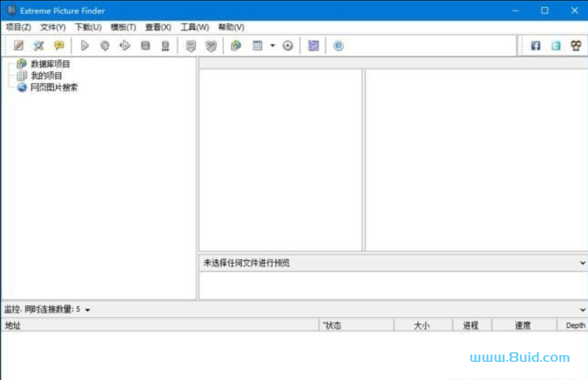The width and height of the screenshot is (588, 380).
Task: Select the 我的项目 tree item
Action: [x=47, y=76]
